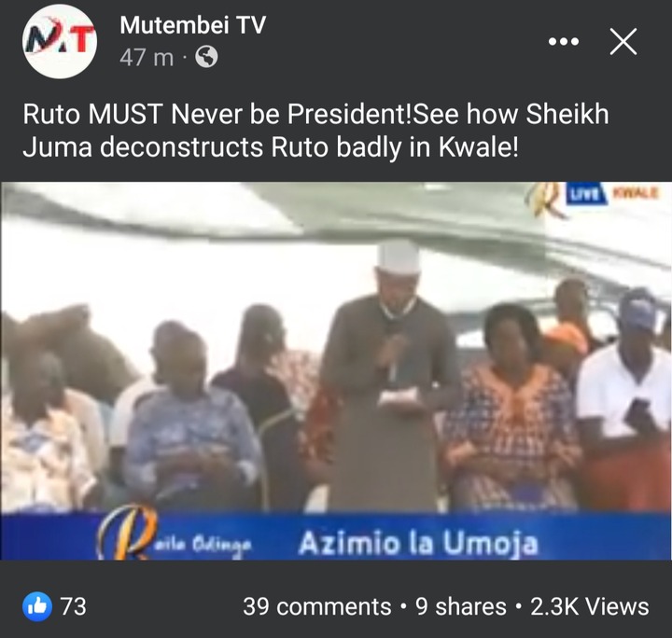Open the 39 comments list
Image resolution: width=672 pixels, height=638 pixels.
click(317, 606)
